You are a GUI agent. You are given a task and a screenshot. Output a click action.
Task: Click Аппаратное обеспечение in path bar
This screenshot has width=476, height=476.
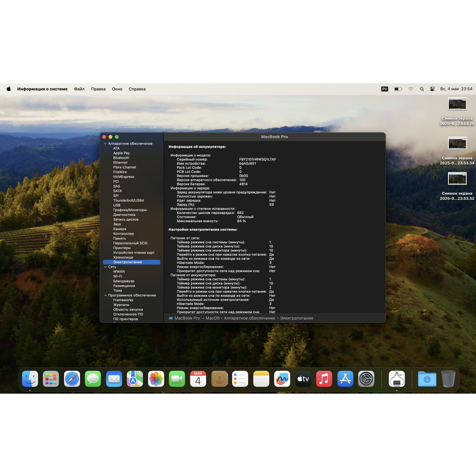249,318
